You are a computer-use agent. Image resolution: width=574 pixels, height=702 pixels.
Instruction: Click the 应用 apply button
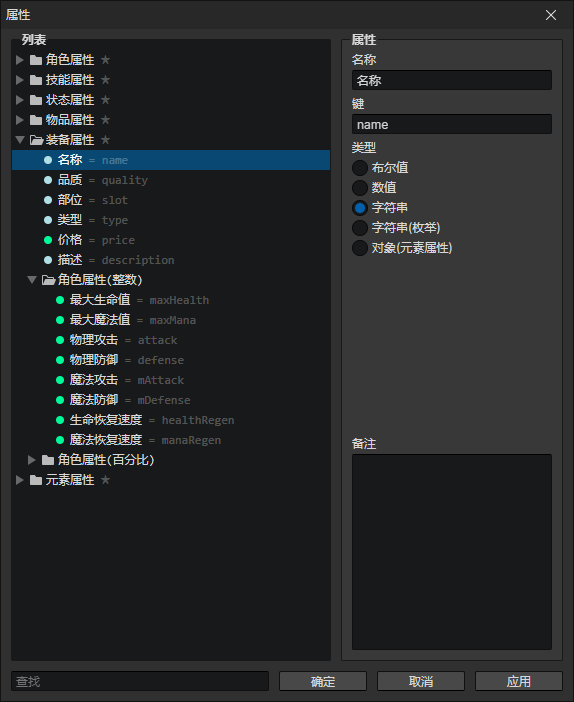tap(518, 681)
